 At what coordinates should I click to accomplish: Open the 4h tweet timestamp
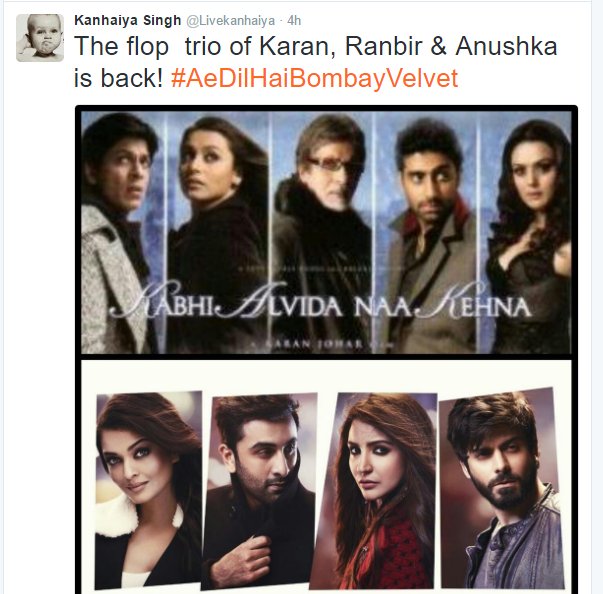click(x=294, y=20)
